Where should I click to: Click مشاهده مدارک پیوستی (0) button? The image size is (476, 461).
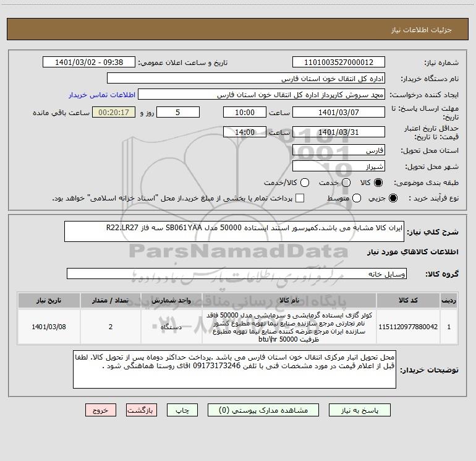(x=263, y=410)
